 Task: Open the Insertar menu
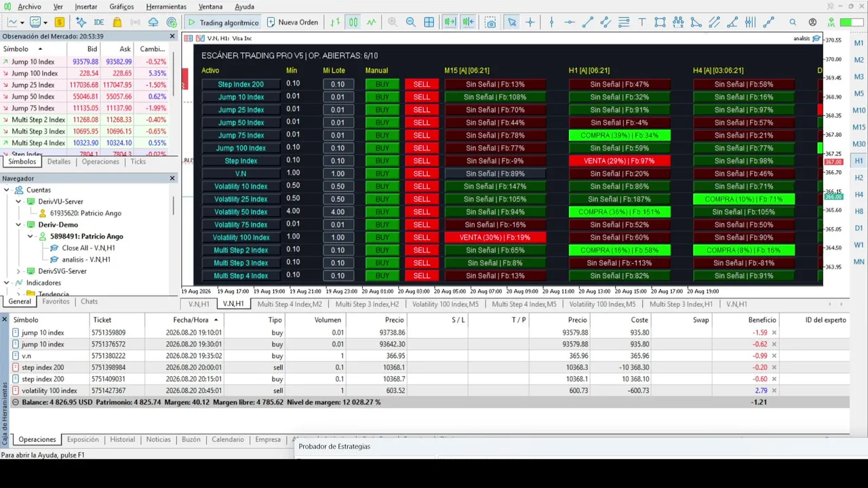pos(86,7)
